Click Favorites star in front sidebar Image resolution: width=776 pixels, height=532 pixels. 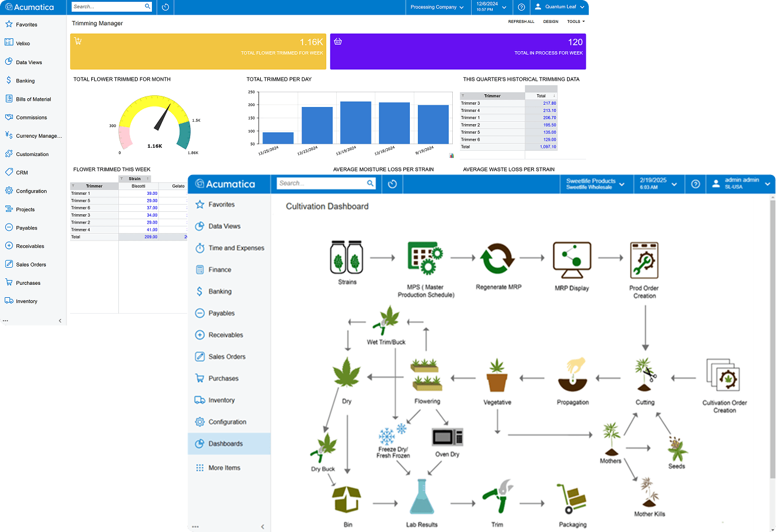coord(200,205)
